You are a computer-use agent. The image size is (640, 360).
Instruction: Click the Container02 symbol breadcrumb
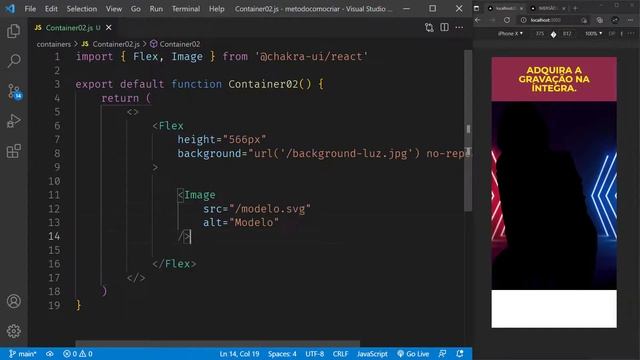[175, 44]
